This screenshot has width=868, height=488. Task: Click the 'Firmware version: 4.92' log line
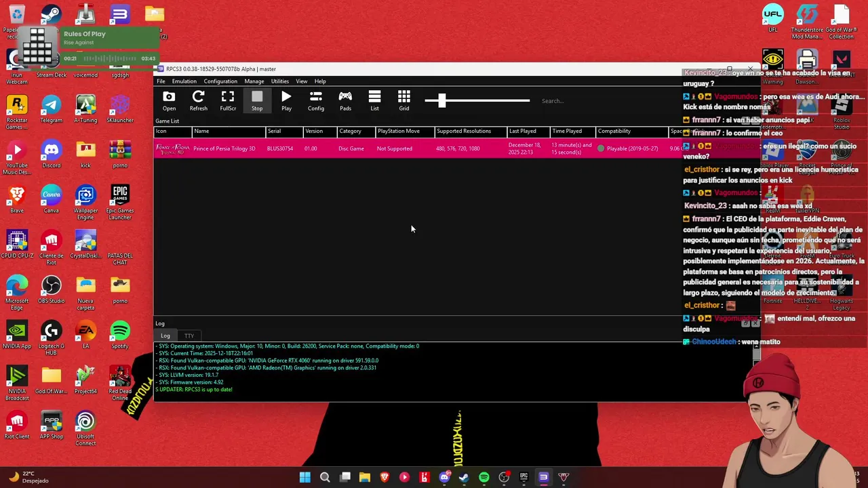[x=191, y=382]
